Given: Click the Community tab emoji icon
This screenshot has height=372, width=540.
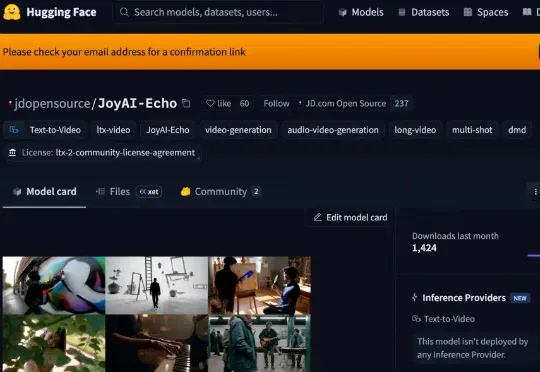Looking at the screenshot, I should coord(185,192).
